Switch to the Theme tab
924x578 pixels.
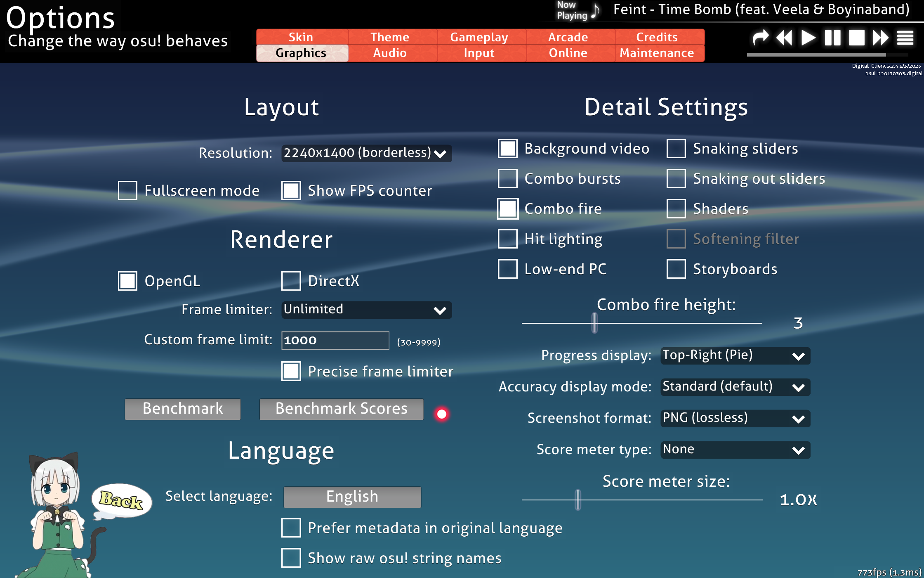(390, 37)
